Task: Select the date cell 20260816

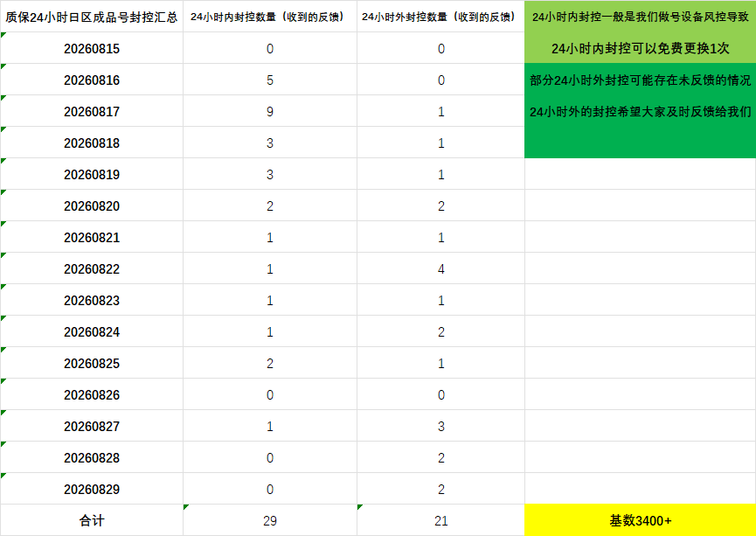Action: point(92,80)
